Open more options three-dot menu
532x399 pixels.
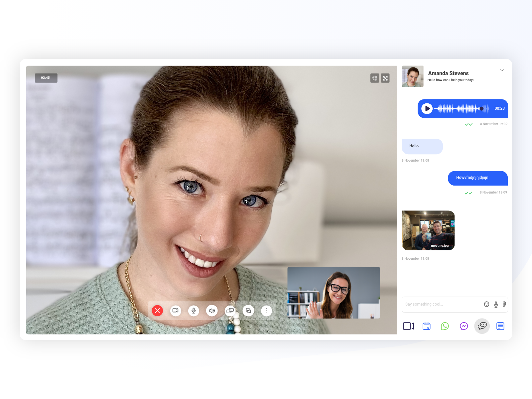click(x=266, y=311)
